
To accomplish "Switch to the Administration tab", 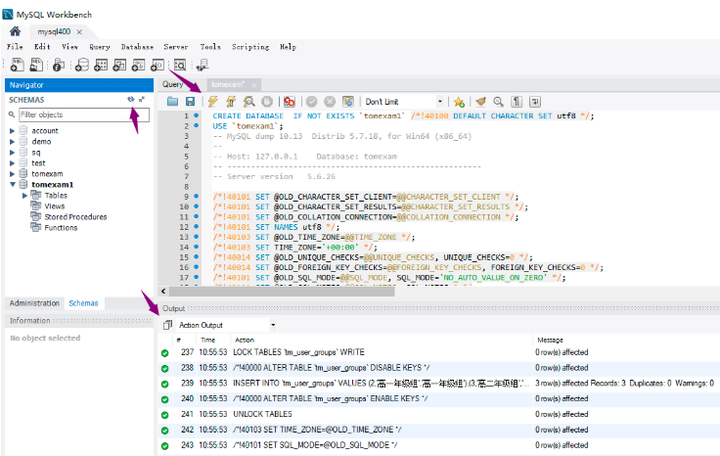I will tap(34, 303).
